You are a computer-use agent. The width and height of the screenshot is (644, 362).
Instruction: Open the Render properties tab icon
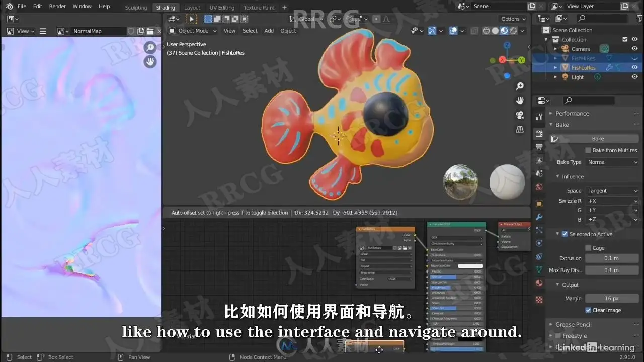[x=539, y=133]
